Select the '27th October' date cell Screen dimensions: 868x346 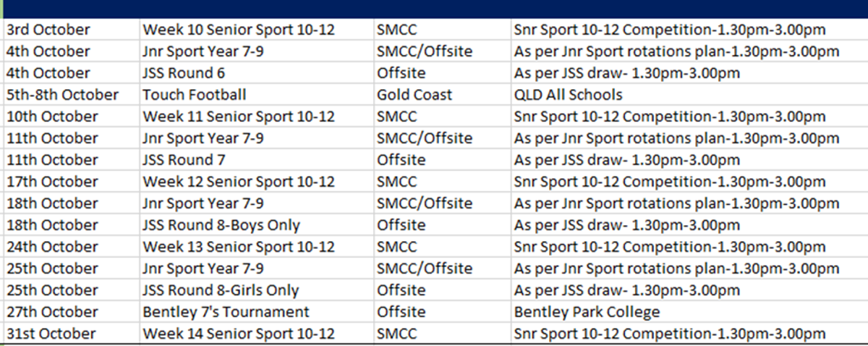51,312
